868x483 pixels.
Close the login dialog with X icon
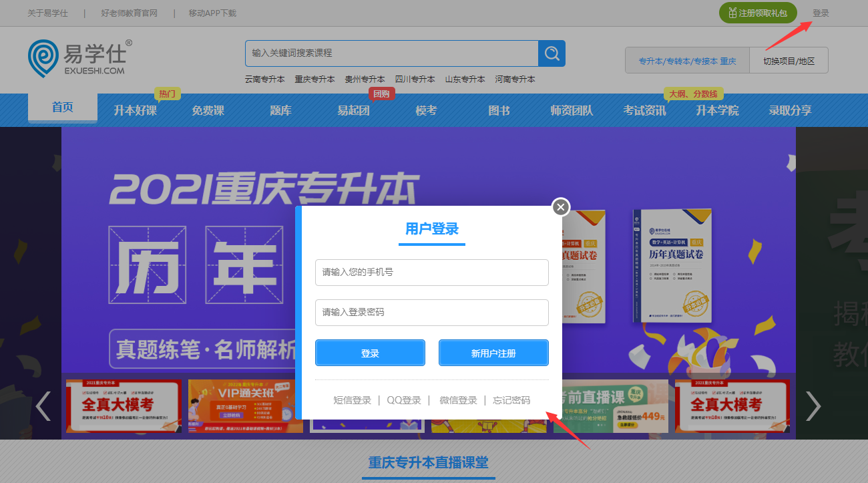point(561,207)
